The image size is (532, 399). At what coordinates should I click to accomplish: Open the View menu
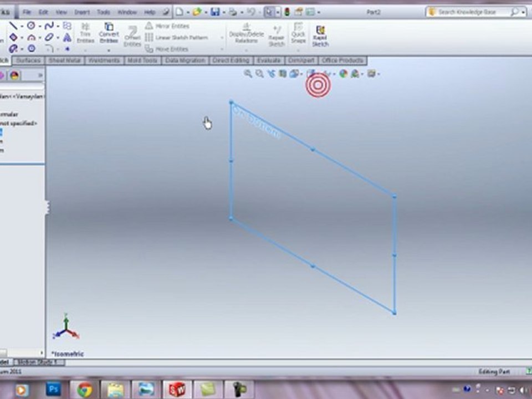pos(61,12)
